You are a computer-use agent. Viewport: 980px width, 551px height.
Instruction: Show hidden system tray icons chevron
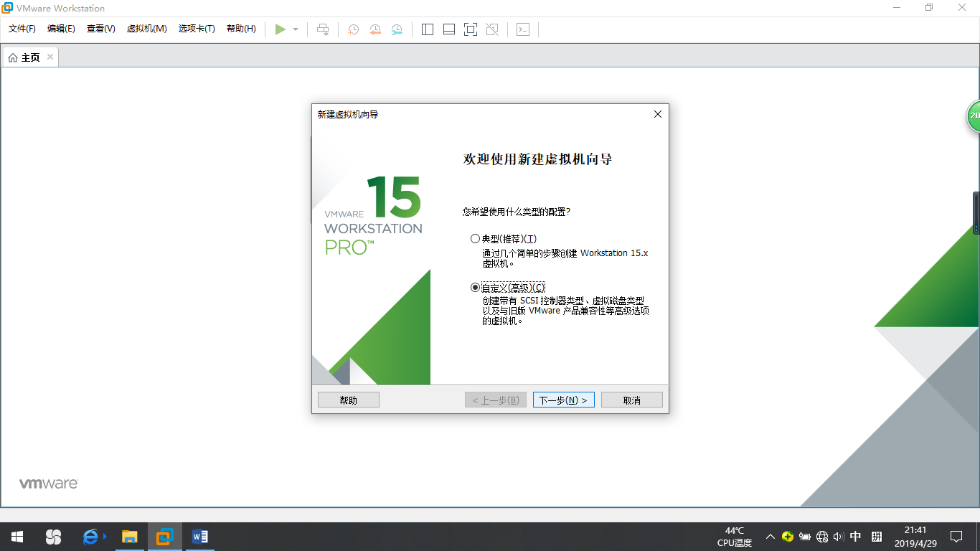point(771,537)
